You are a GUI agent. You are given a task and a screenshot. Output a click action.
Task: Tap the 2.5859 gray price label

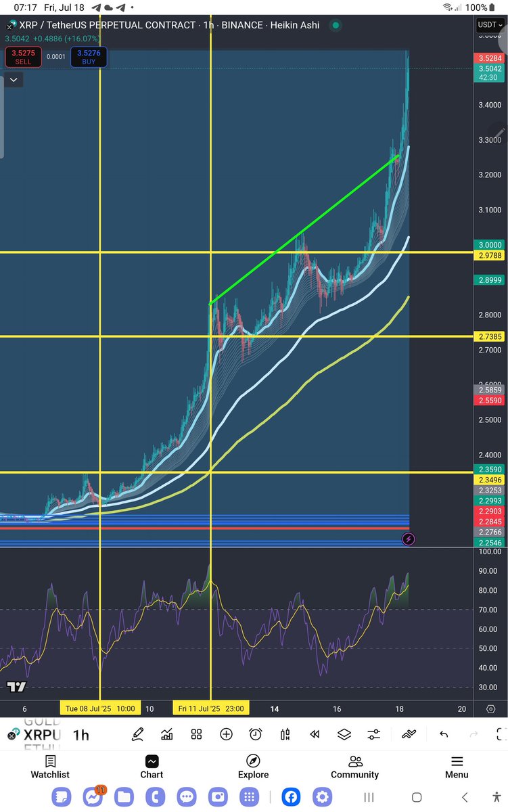(488, 390)
